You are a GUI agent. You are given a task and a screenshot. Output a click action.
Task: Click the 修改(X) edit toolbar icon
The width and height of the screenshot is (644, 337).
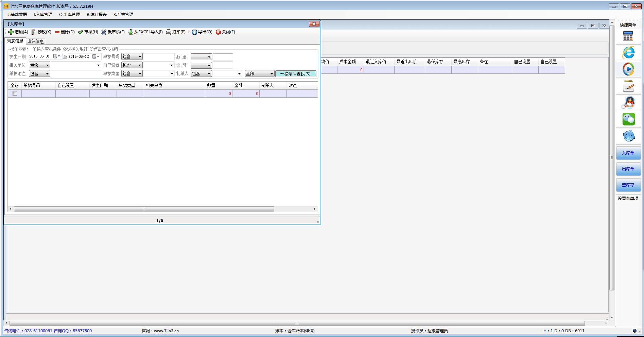coord(34,32)
